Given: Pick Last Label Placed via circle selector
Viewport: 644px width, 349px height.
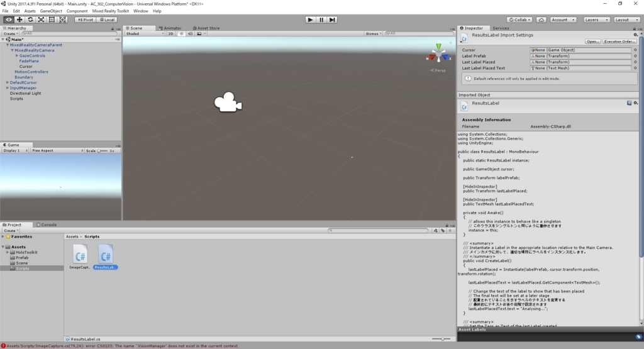Looking at the screenshot, I should (635, 62).
